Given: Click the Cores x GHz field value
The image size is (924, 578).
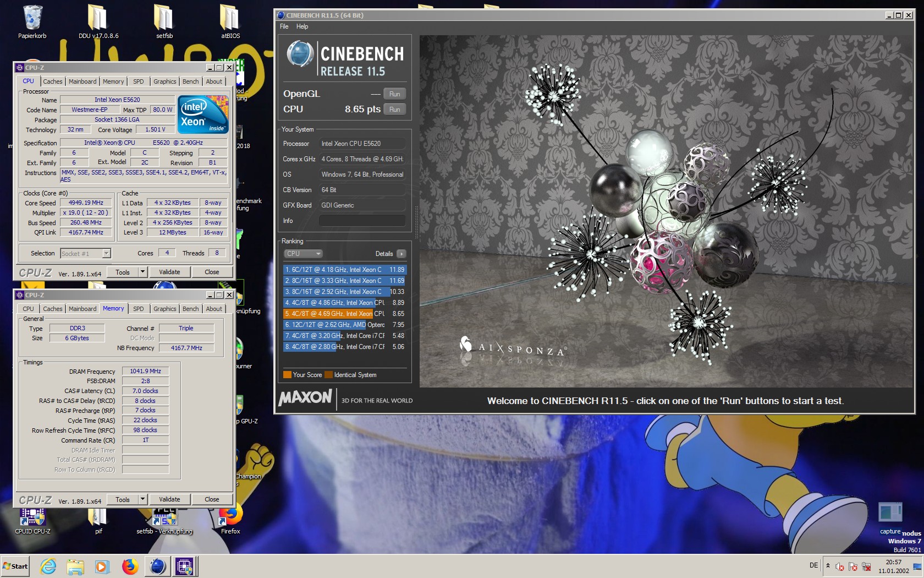Looking at the screenshot, I should tap(362, 159).
